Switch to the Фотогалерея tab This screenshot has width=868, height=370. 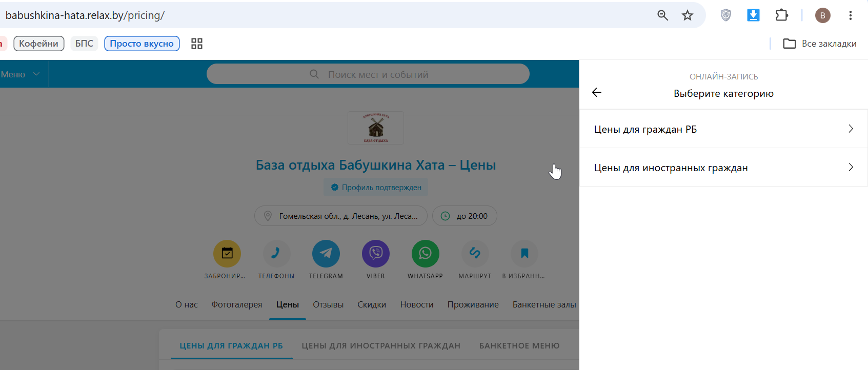point(237,304)
